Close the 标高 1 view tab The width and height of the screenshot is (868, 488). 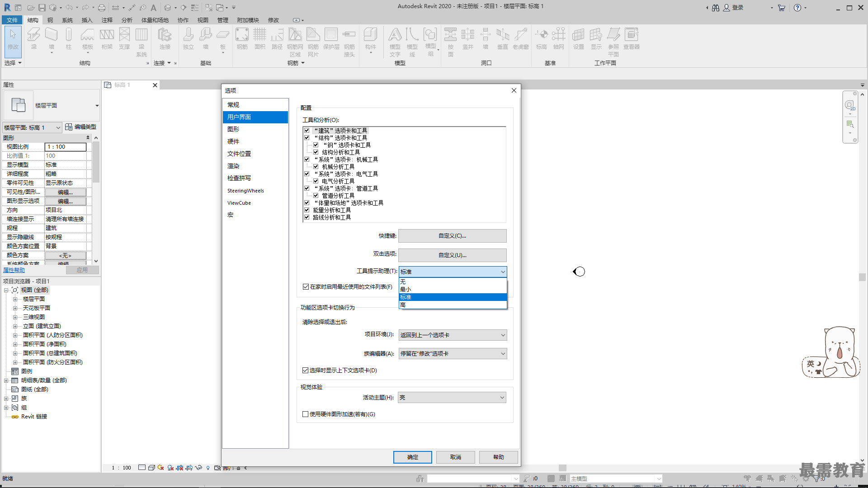click(155, 85)
